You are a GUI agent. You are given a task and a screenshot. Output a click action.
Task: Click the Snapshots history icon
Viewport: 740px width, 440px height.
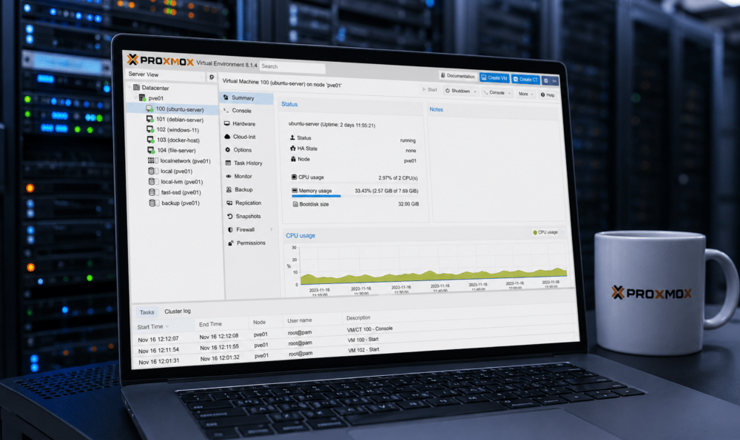[x=230, y=216]
